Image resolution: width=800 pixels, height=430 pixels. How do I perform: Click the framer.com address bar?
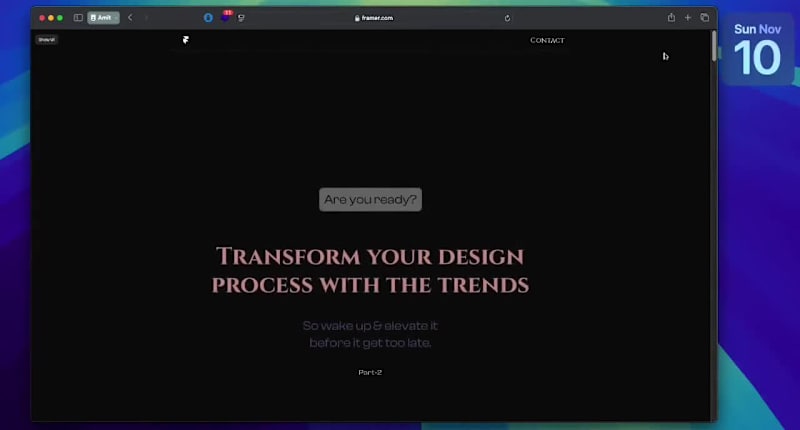coord(374,18)
